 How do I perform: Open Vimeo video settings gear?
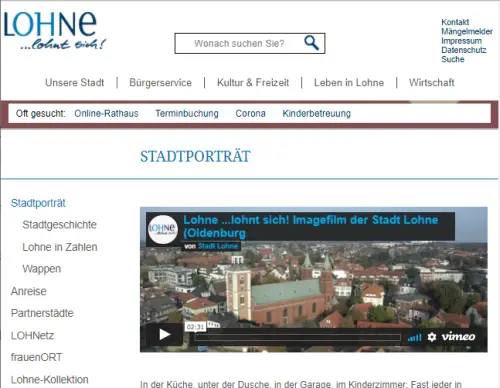coord(432,337)
